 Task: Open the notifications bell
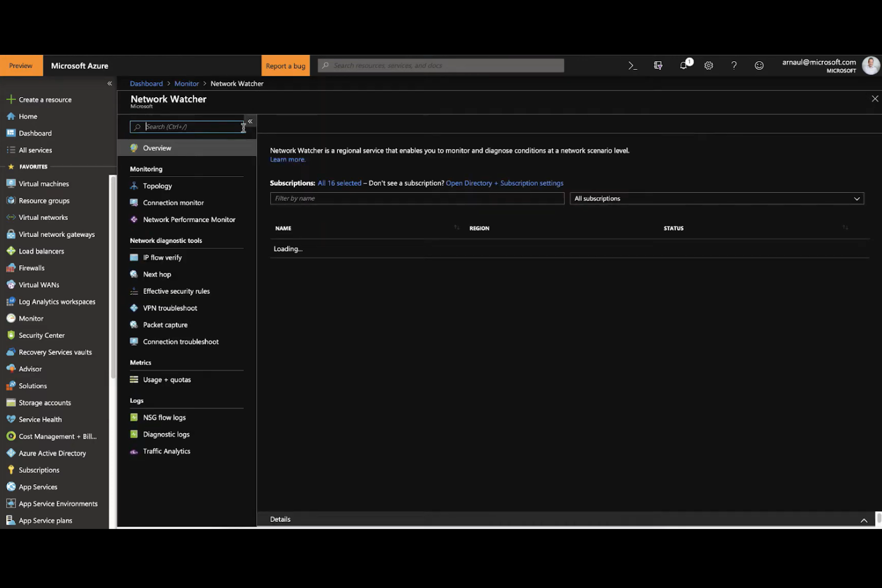point(684,65)
